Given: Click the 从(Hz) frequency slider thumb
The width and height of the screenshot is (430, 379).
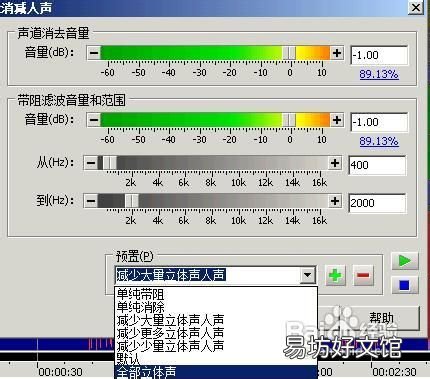Looking at the screenshot, I should 109,163.
